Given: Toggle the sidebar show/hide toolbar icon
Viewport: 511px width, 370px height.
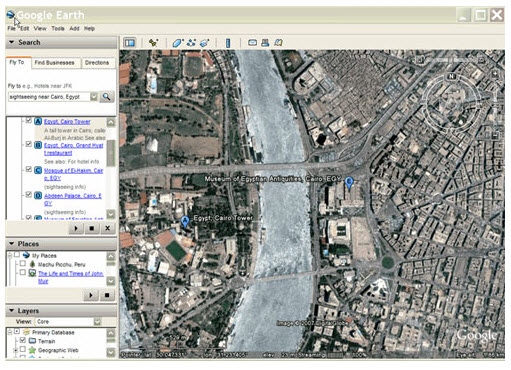Looking at the screenshot, I should tap(129, 43).
